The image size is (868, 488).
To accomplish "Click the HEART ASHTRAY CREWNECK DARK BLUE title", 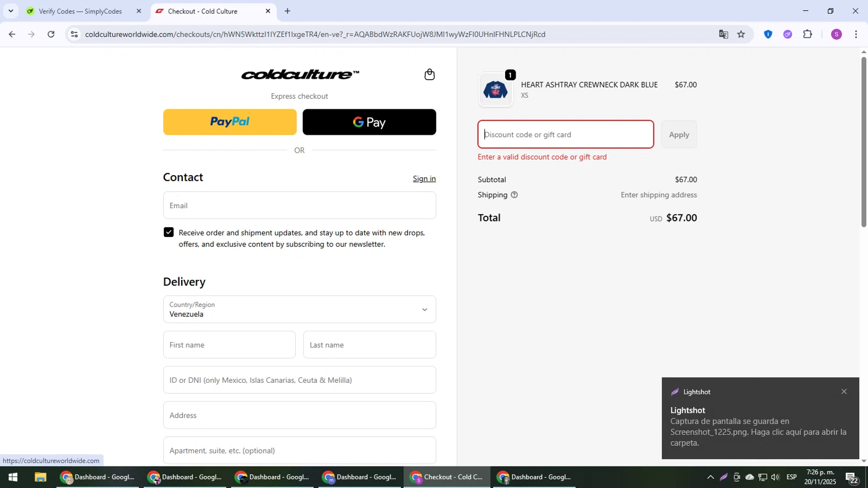I will pos(589,84).
